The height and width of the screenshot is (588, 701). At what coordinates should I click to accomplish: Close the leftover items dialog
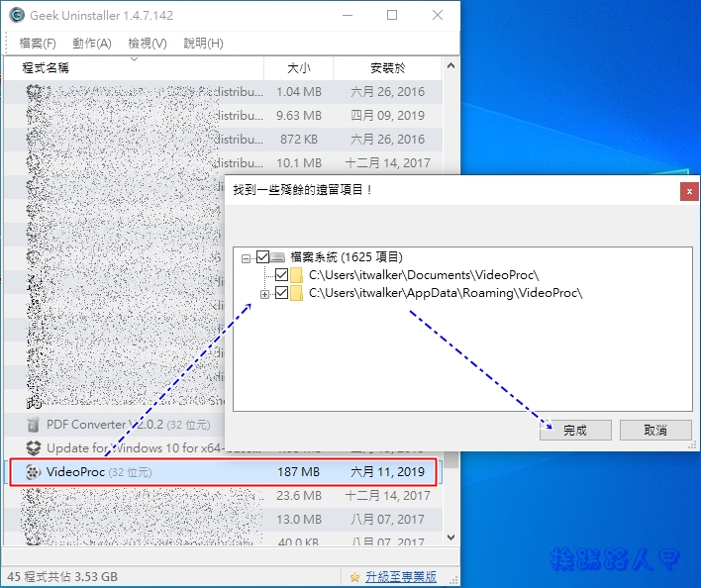click(689, 191)
